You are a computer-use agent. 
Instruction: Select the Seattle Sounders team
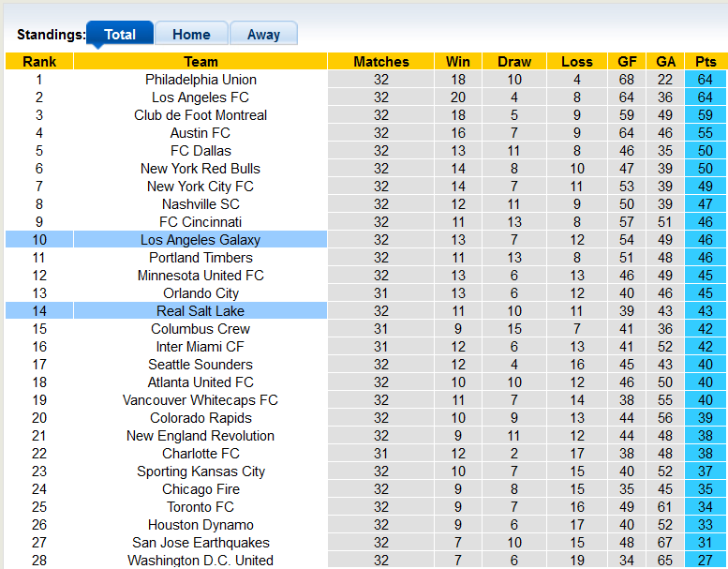coord(201,365)
